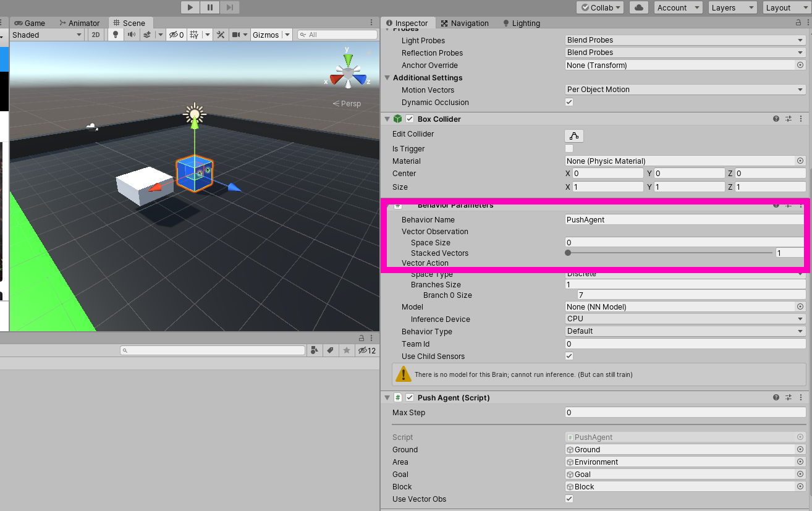Click the directional light sun gizmo

[x=195, y=114]
